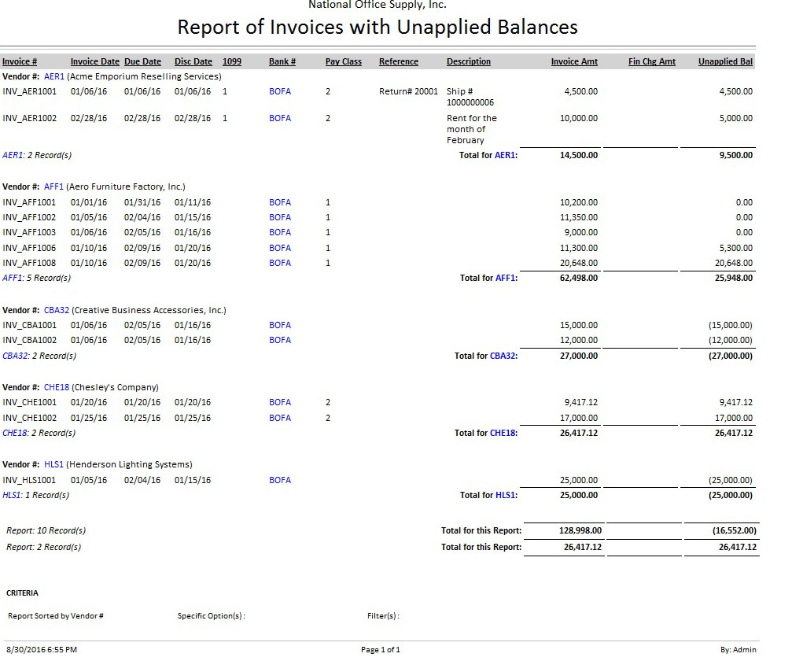Image resolution: width=792 pixels, height=672 pixels.
Task: Click BOFA link in INV_CHE1002 row
Action: tap(280, 418)
